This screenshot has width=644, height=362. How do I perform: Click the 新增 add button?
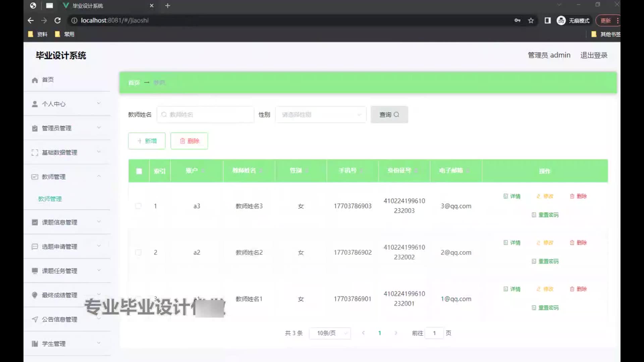tap(147, 141)
